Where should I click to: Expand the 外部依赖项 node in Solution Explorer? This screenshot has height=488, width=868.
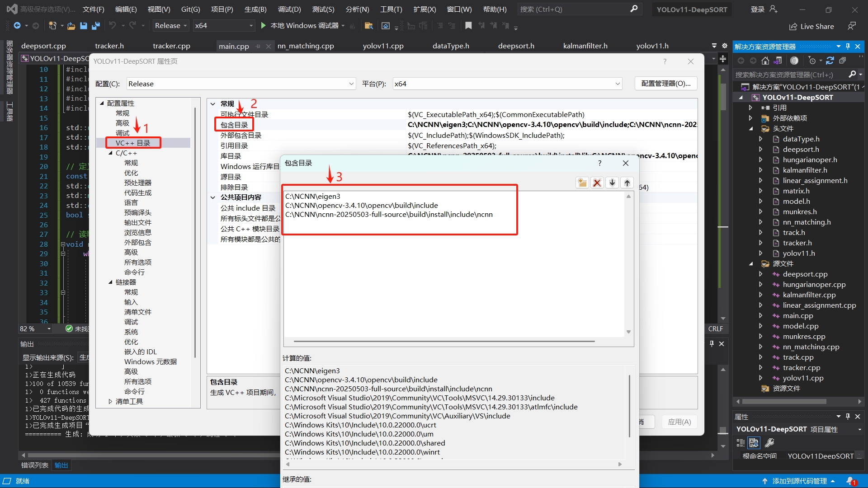point(751,118)
